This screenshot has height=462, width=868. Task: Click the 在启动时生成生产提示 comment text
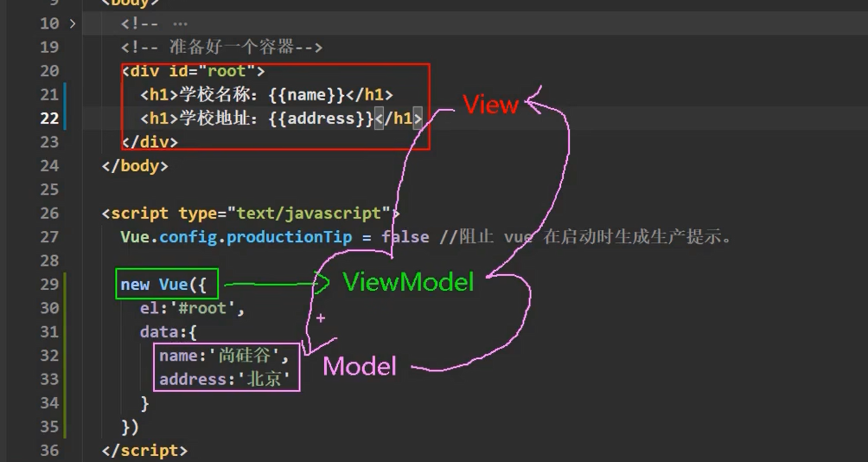(x=634, y=237)
